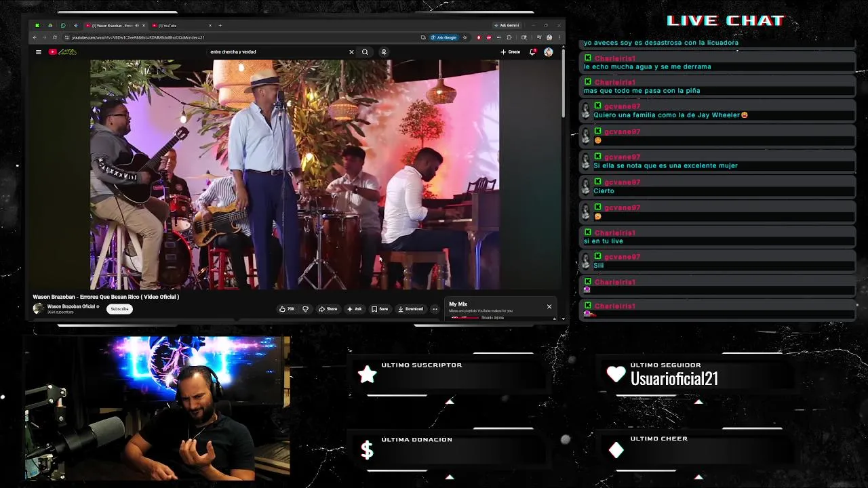Go to YouTube home via logo
The width and height of the screenshot is (868, 488).
pyautogui.click(x=62, y=52)
